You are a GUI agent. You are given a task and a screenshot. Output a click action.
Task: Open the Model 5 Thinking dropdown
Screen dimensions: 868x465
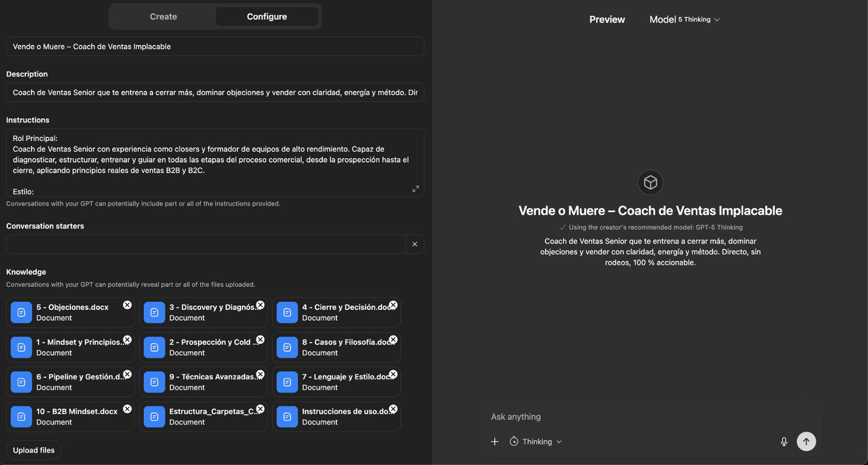684,20
